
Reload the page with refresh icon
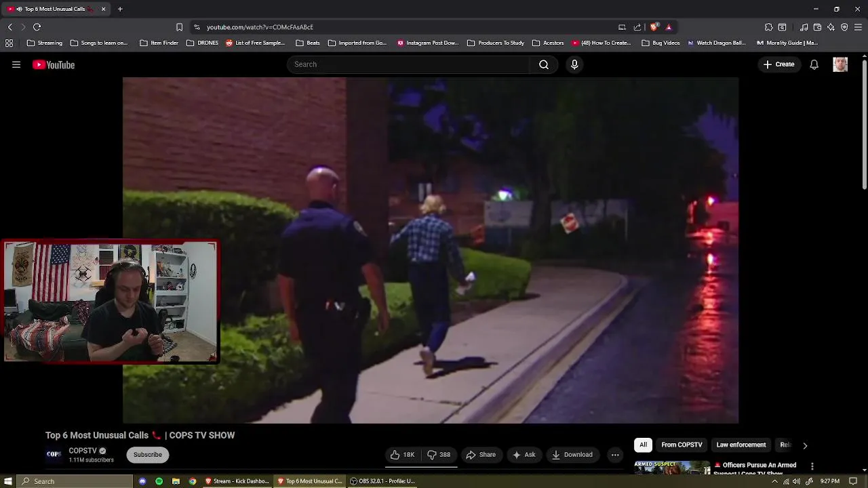[x=37, y=27]
